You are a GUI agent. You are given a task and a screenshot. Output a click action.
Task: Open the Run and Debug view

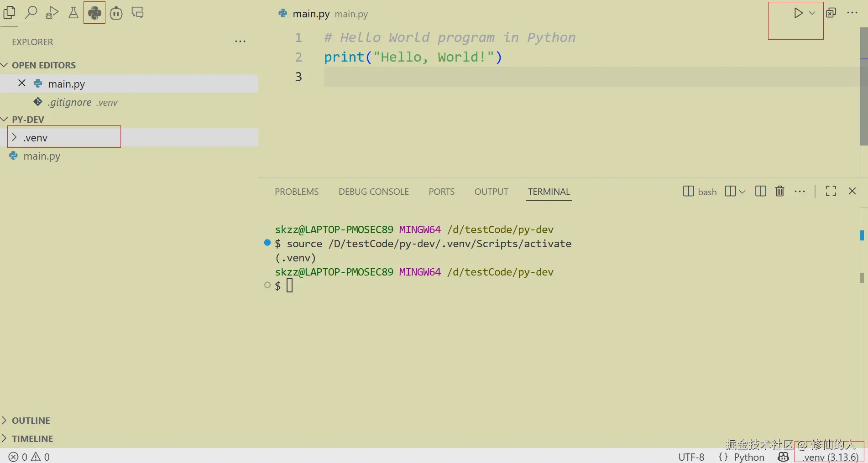[52, 13]
